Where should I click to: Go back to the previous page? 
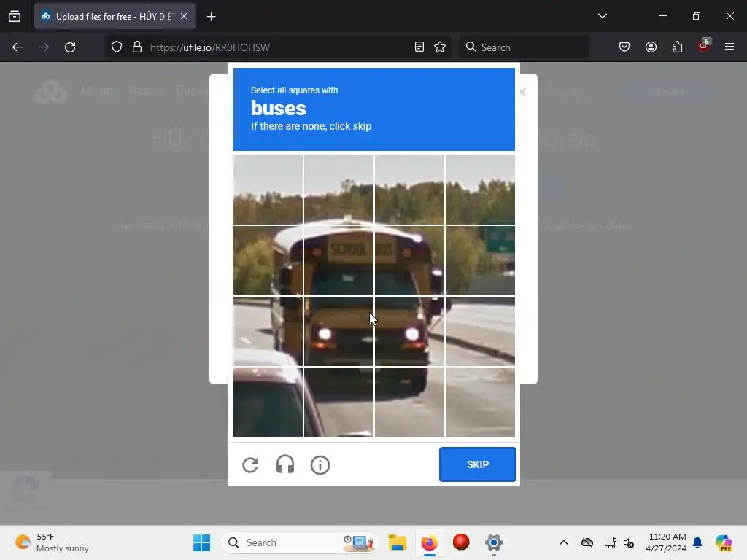pos(18,47)
